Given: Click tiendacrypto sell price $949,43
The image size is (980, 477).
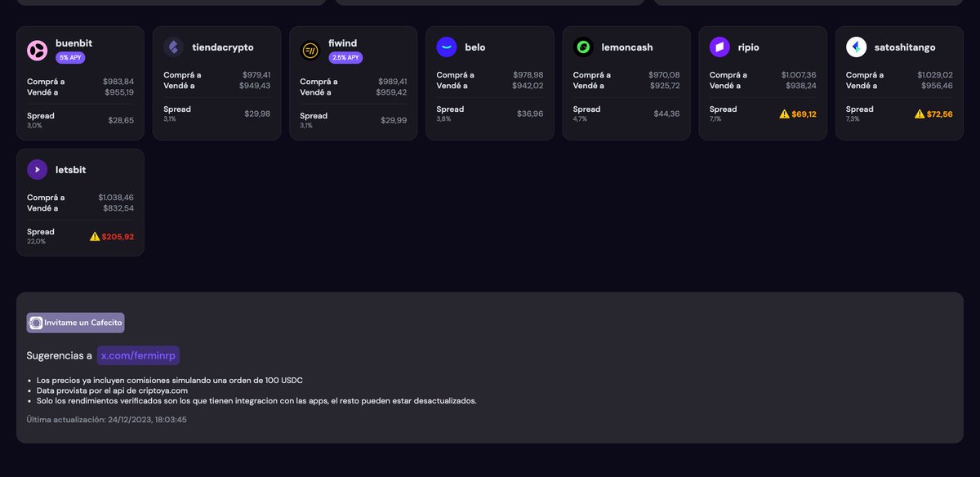Looking at the screenshot, I should tap(255, 86).
